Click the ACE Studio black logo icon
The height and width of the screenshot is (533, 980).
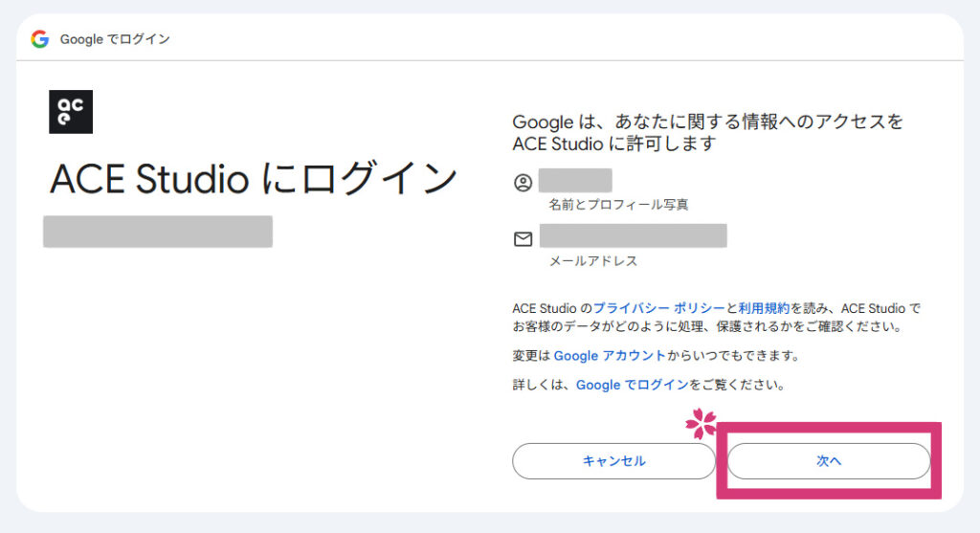pyautogui.click(x=71, y=111)
